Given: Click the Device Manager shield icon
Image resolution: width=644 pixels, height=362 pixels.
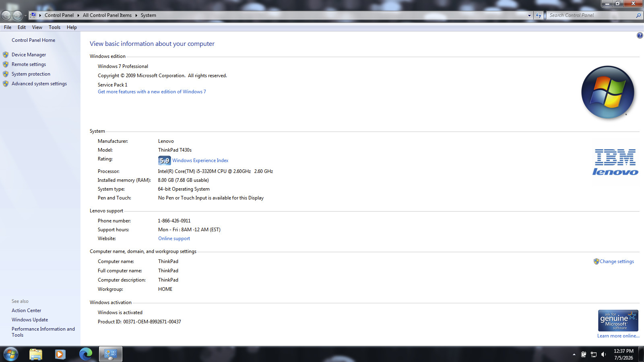Looking at the screenshot, I should click(x=6, y=55).
